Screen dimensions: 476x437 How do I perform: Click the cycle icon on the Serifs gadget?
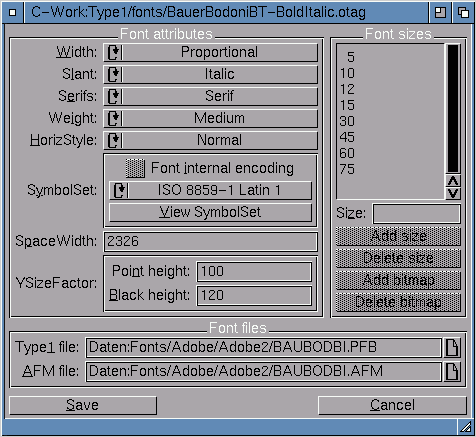click(114, 96)
